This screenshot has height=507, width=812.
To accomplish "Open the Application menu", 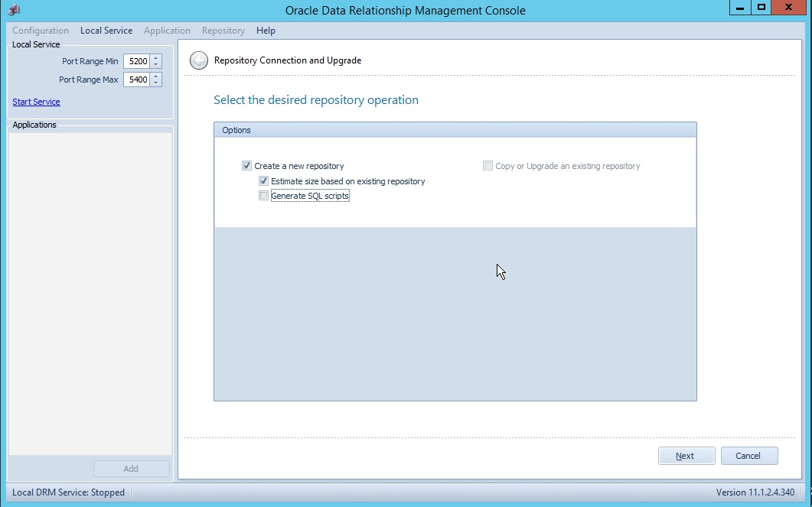I will (167, 31).
